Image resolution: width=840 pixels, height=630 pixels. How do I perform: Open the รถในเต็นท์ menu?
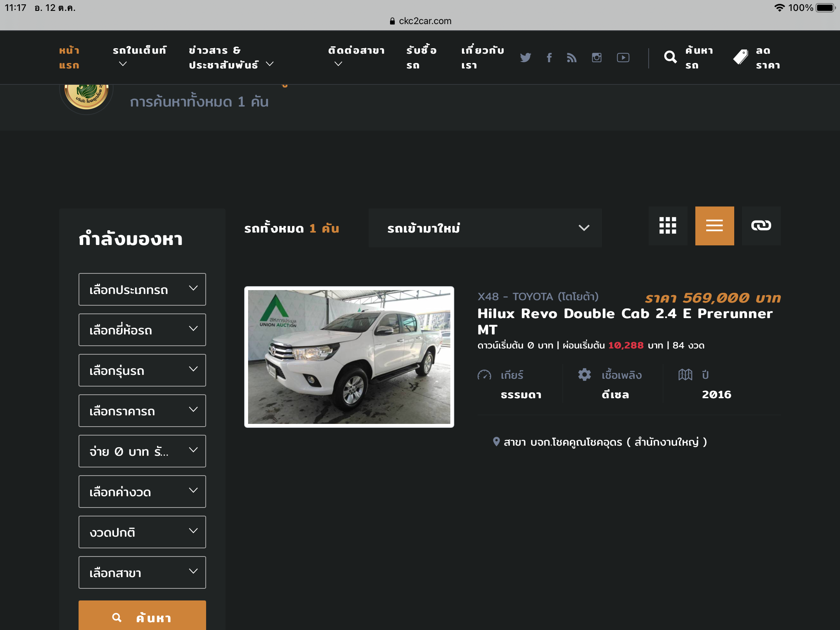click(139, 51)
